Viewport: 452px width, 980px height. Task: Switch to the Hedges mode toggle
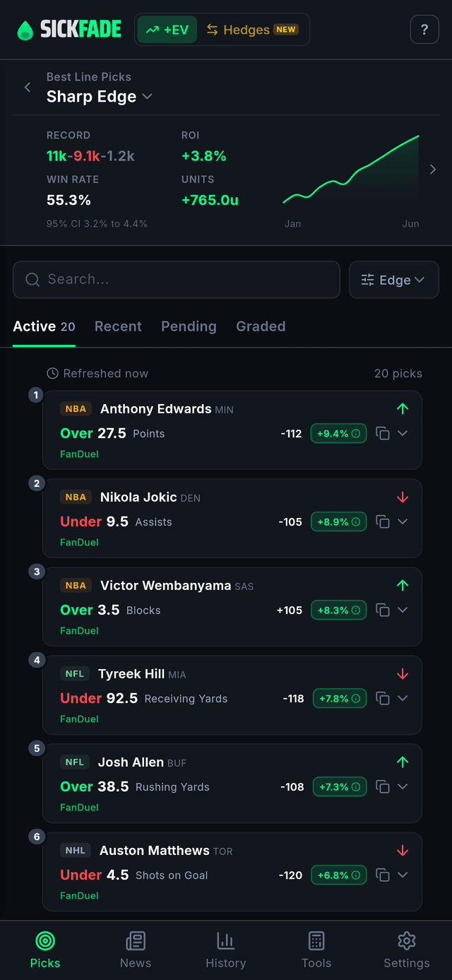pos(252,30)
